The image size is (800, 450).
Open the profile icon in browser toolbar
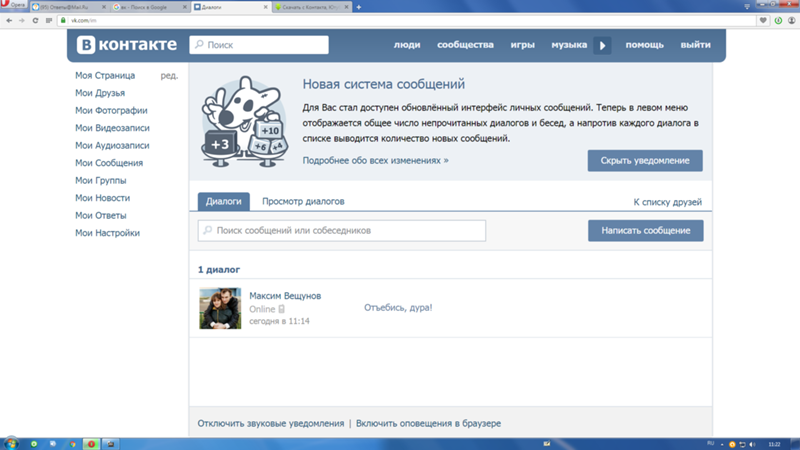click(791, 20)
